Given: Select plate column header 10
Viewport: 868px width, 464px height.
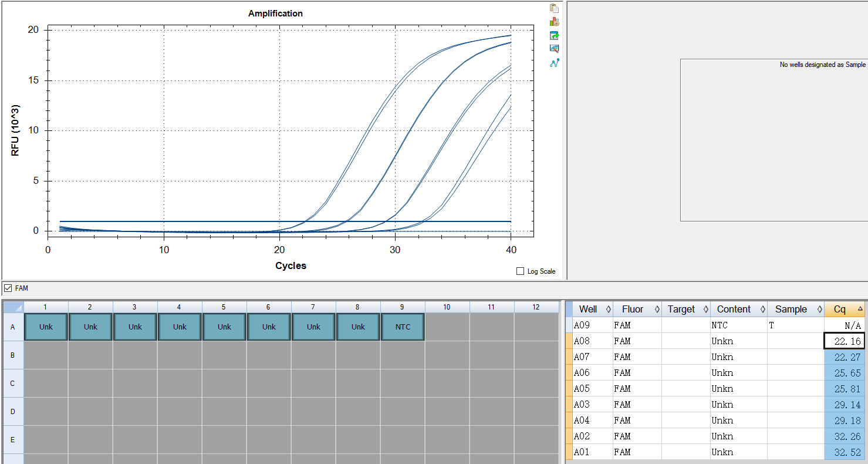Looking at the screenshot, I should (x=447, y=307).
